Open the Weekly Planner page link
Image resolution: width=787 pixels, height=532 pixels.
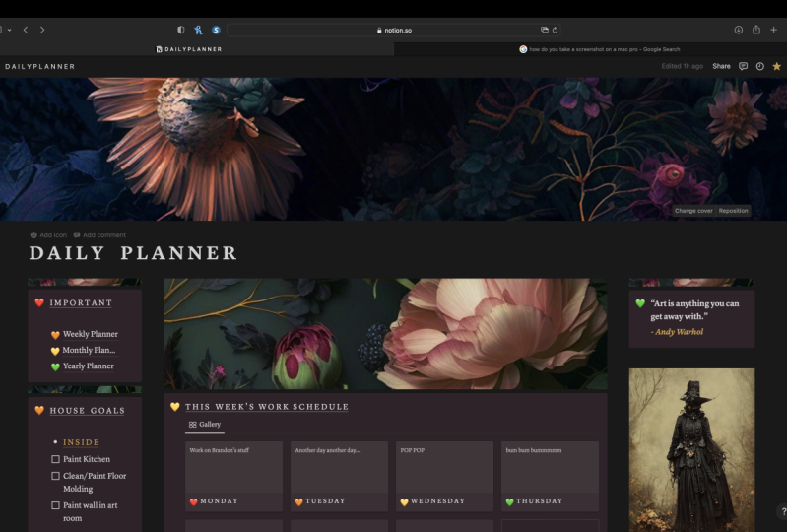click(91, 334)
